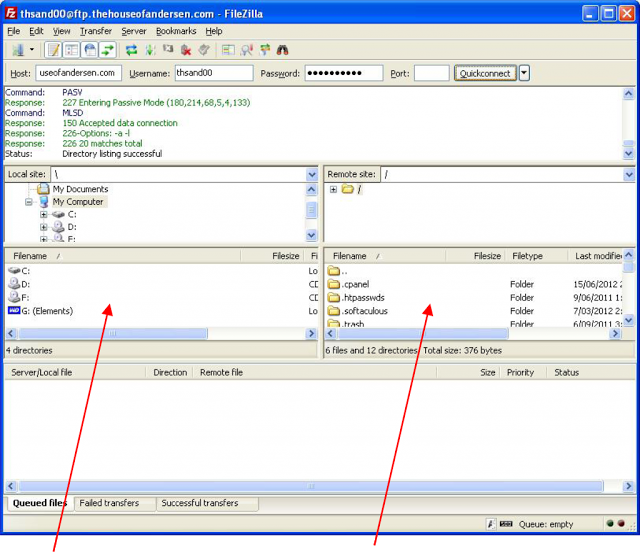Click the disconnect from server icon

pos(186,50)
